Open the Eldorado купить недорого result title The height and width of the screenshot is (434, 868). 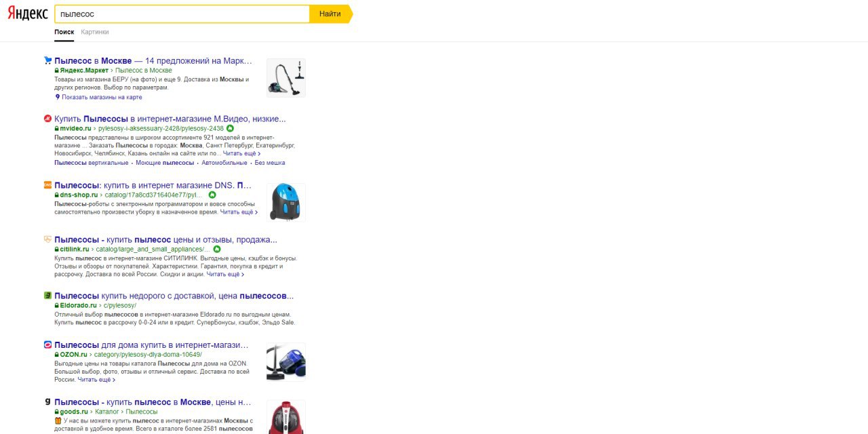click(x=174, y=296)
